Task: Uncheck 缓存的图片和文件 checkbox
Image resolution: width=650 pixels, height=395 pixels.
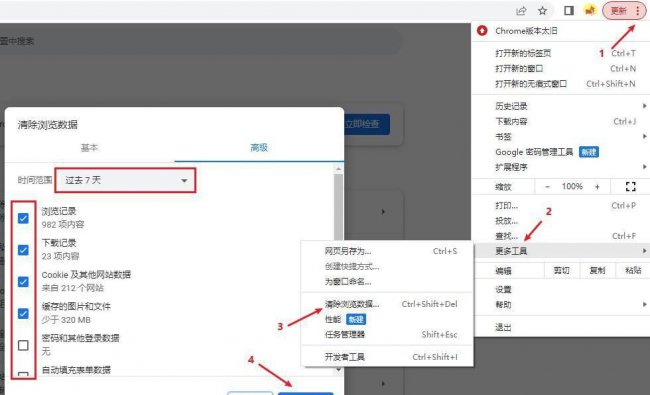Action: pos(23,313)
